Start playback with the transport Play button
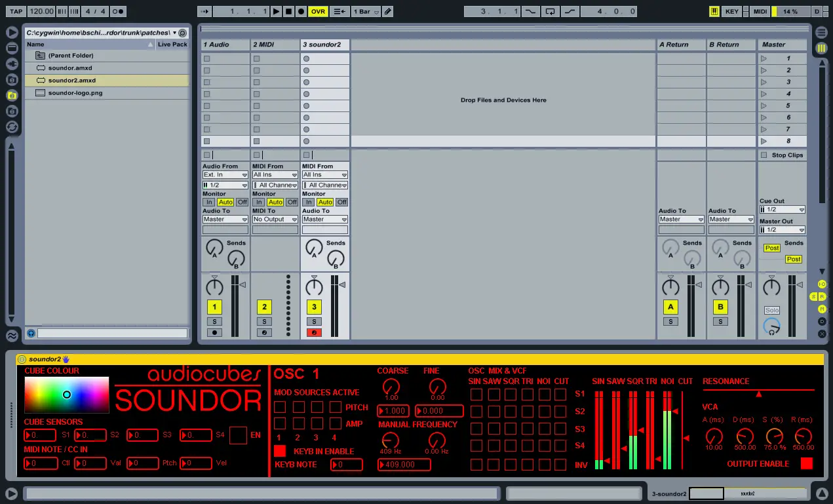Image resolution: width=833 pixels, height=504 pixels. coord(276,11)
